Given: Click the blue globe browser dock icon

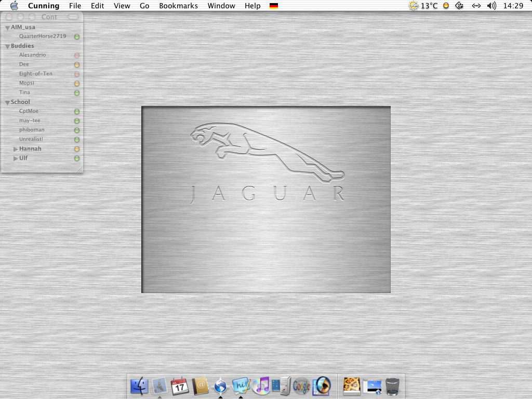Looking at the screenshot, I should pyautogui.click(x=220, y=386).
